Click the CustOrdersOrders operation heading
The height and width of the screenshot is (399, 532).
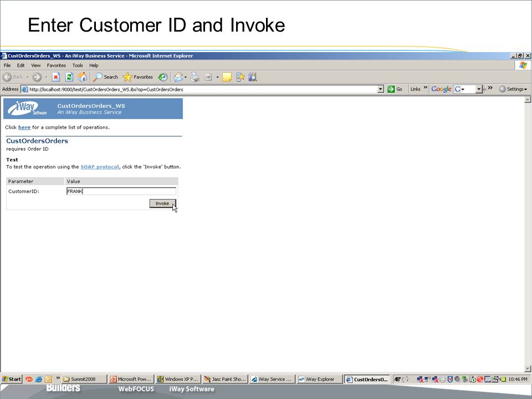[37, 141]
